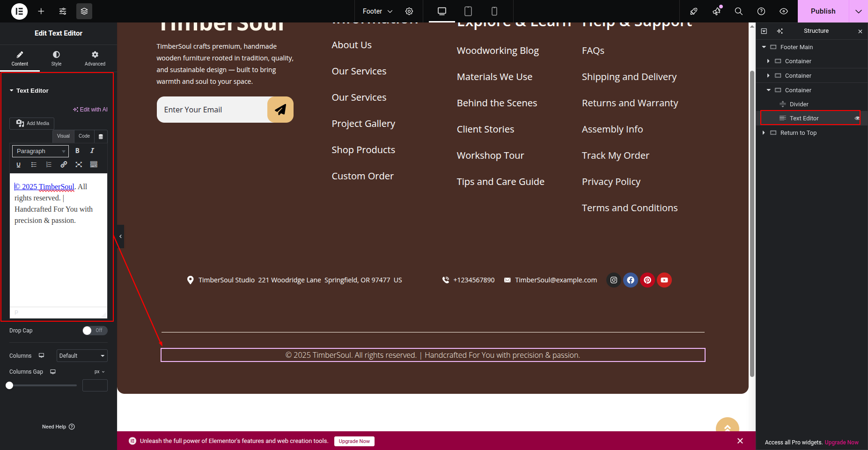The width and height of the screenshot is (868, 450).
Task: Open Site Settings sliders icon
Action: pos(63,11)
